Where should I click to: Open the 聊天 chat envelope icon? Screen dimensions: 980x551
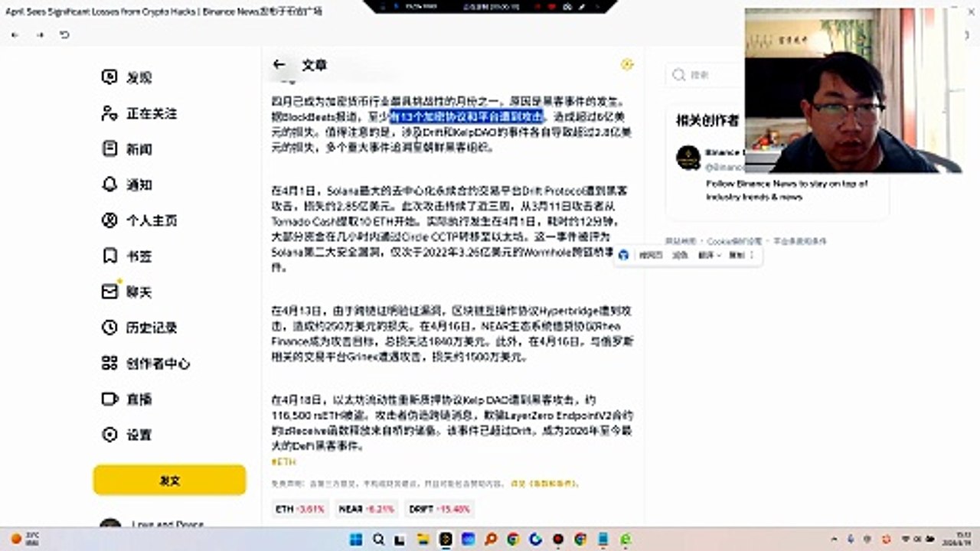(109, 292)
